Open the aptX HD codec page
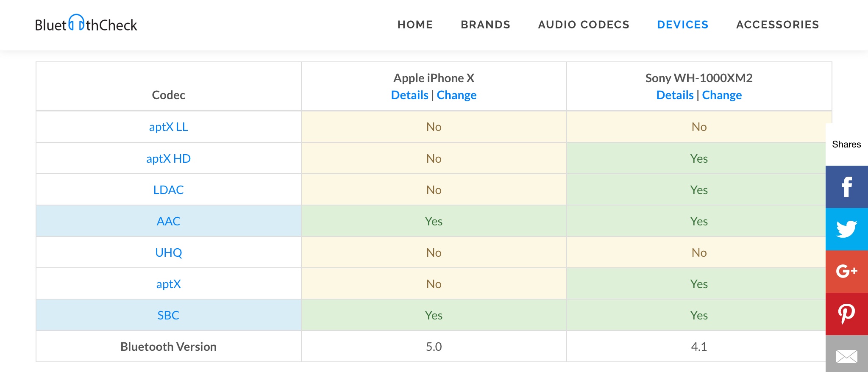Image resolution: width=868 pixels, height=372 pixels. pyautogui.click(x=168, y=158)
